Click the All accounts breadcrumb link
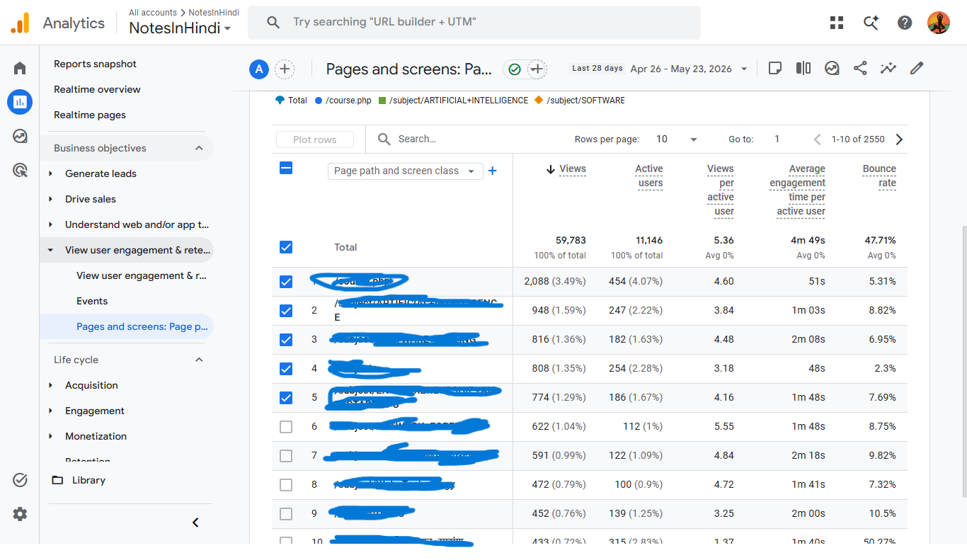The image size is (967, 560). point(153,13)
